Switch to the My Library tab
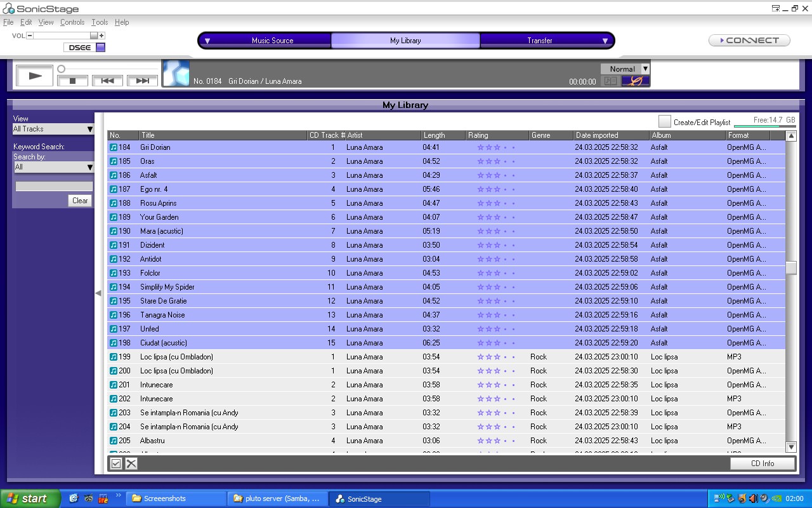812x508 pixels. pos(405,41)
